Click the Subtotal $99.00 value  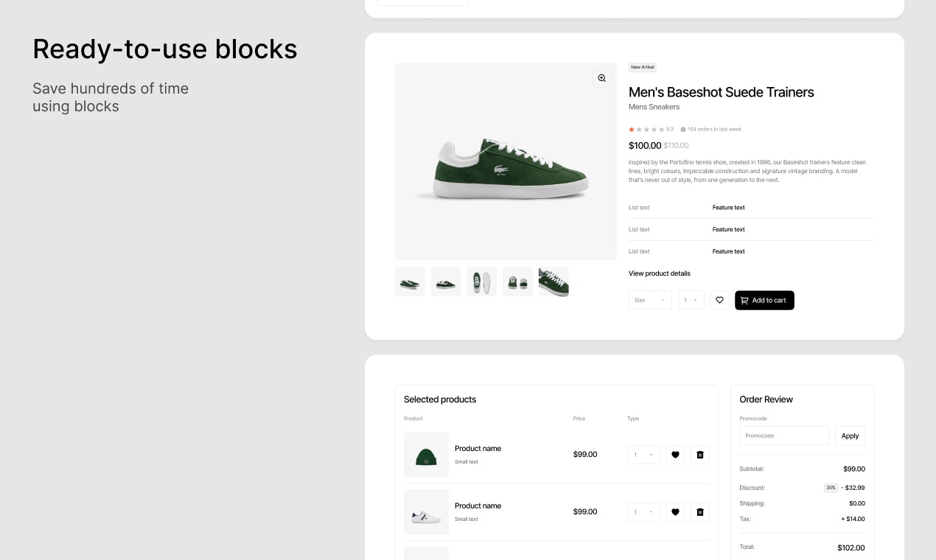click(854, 469)
